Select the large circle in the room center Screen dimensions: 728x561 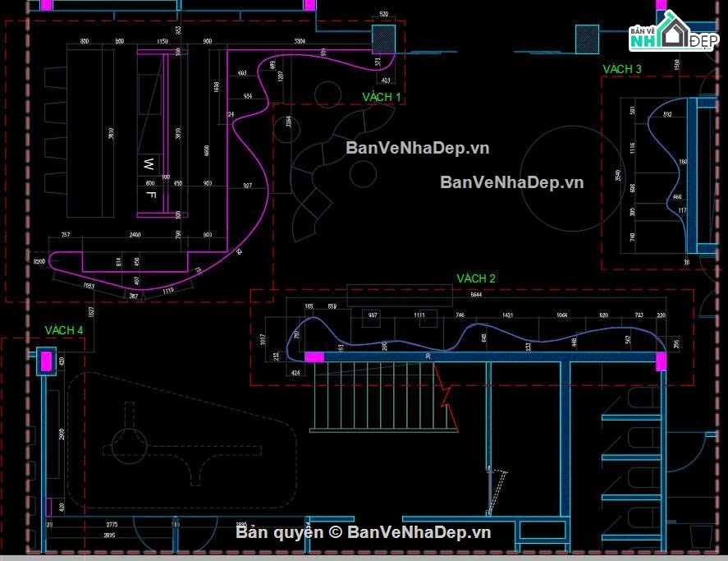click(573, 178)
